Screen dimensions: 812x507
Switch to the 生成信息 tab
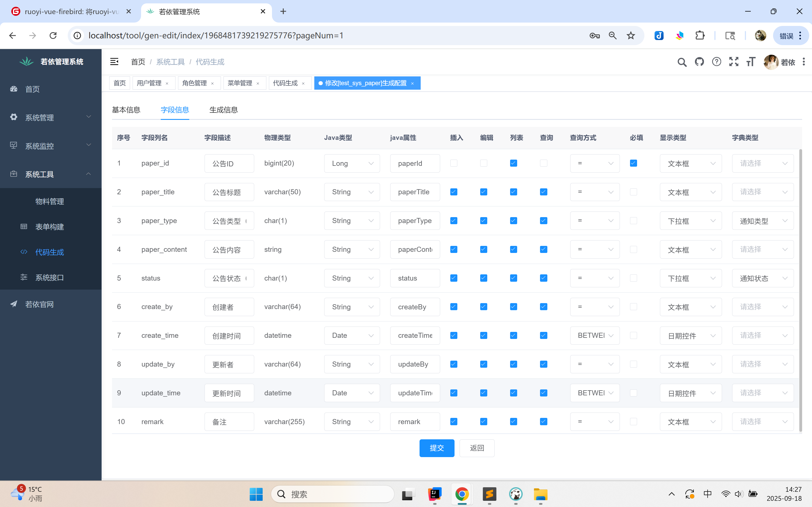tap(223, 110)
